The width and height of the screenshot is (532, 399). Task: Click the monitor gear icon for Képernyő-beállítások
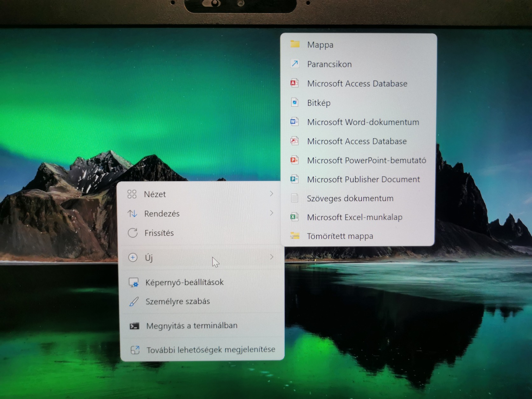(x=134, y=282)
